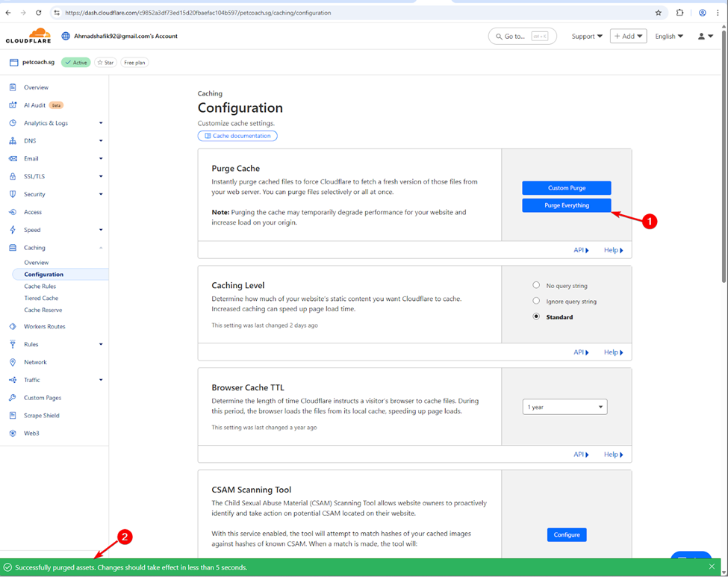Click the Rules sidebar icon

coord(13,344)
